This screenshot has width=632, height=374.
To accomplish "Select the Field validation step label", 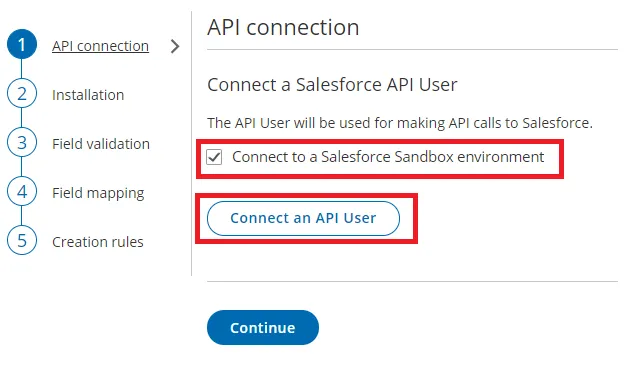I will (101, 144).
